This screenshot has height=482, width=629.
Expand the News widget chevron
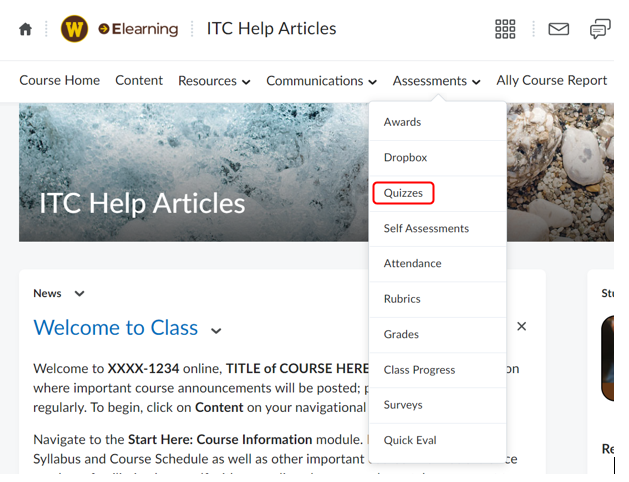[79, 294]
